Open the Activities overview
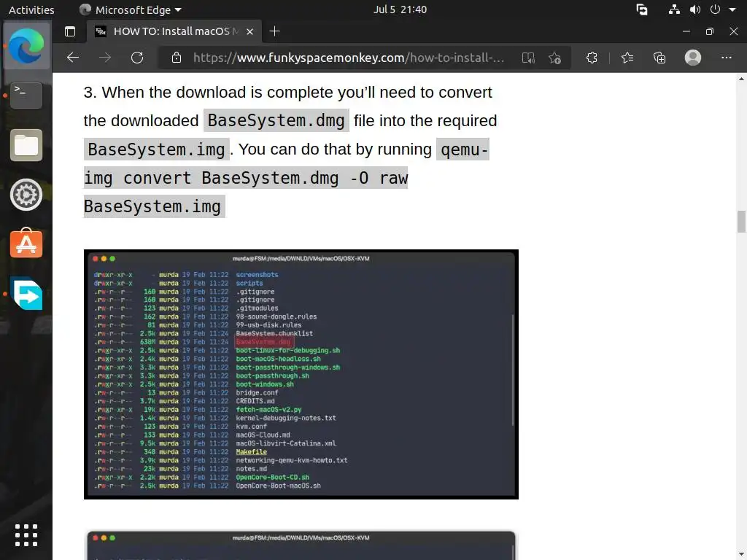Image resolution: width=747 pixels, height=560 pixels. [31, 9]
